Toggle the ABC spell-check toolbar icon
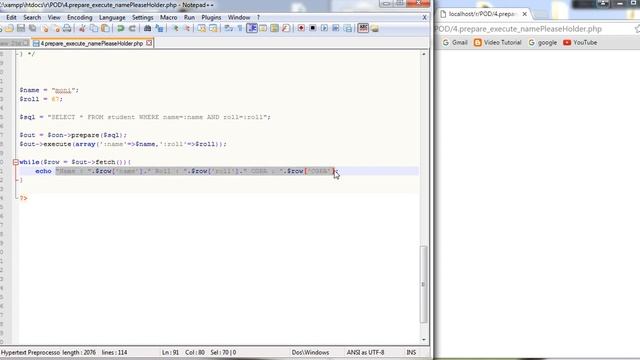The width and height of the screenshot is (640, 360). pyautogui.click(x=363, y=28)
